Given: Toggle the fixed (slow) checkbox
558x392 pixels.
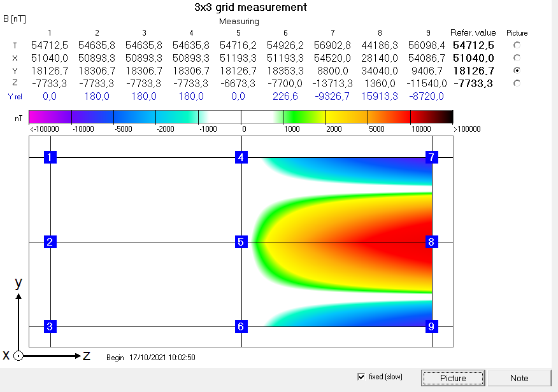Looking at the screenshot, I should [361, 377].
